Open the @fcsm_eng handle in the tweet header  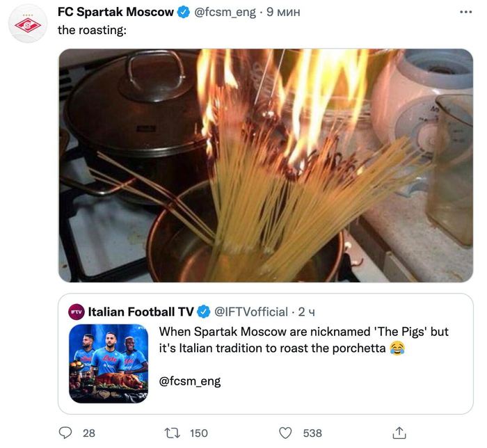pos(223,12)
